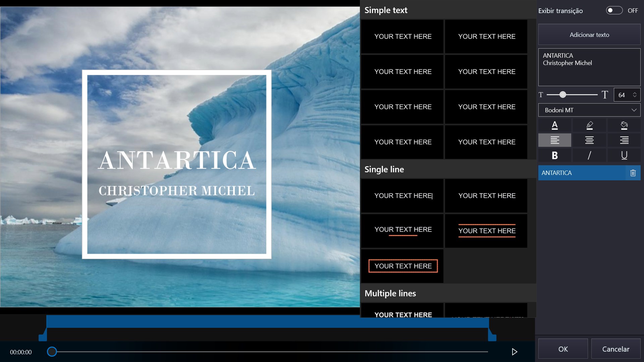Toggle underline formatting
The width and height of the screenshot is (644, 362).
(x=624, y=155)
